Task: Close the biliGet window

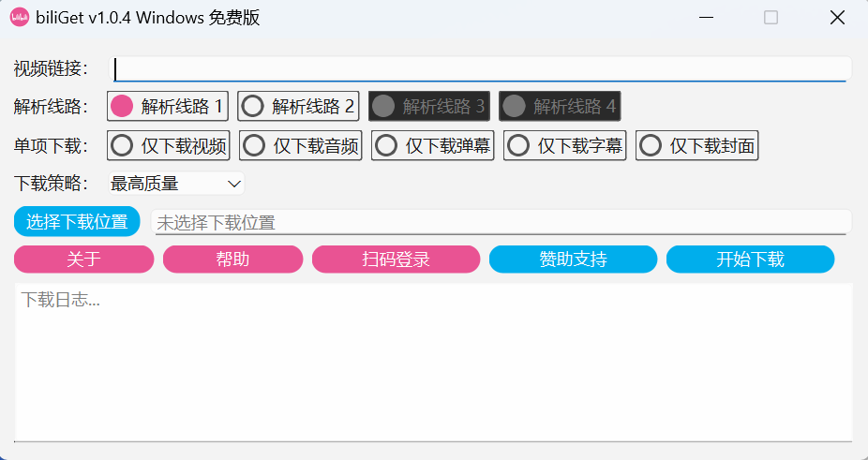Action: tap(837, 18)
